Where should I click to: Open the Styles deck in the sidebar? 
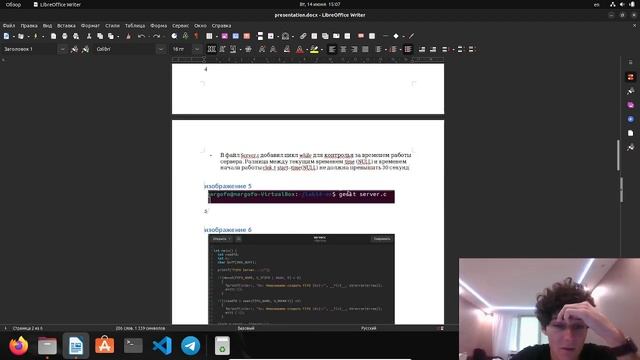coord(631,91)
